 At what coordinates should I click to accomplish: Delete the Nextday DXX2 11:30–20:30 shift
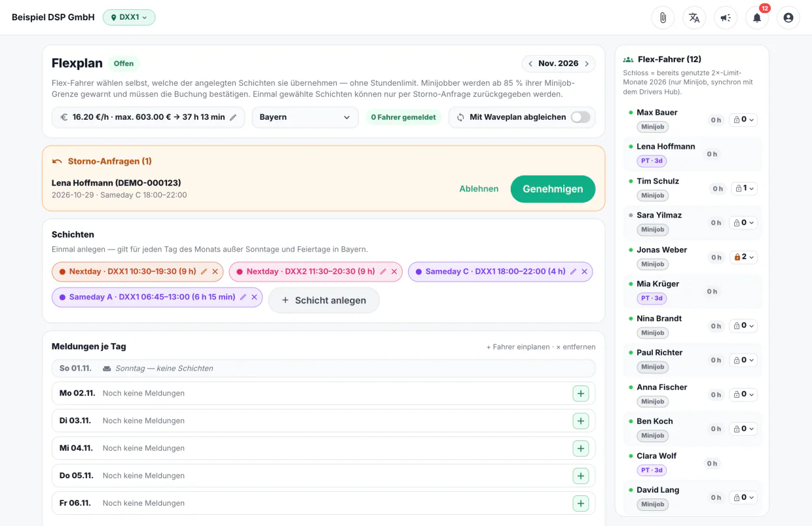tap(394, 271)
